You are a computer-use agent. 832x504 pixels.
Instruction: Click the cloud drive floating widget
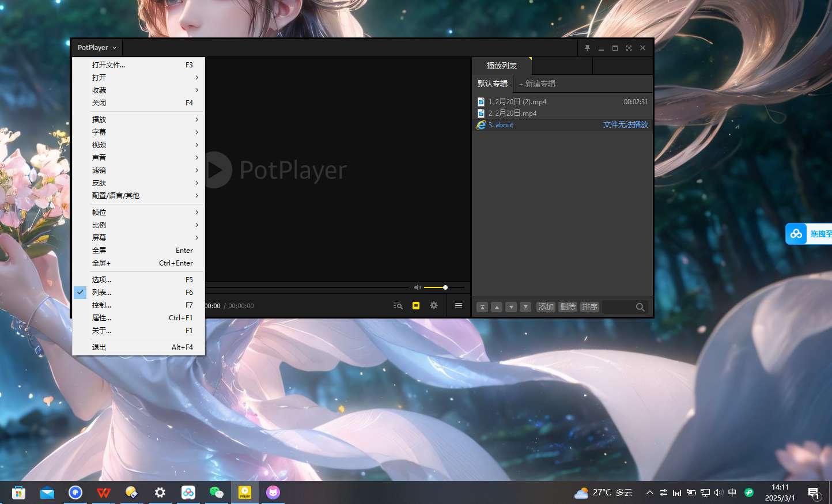click(808, 234)
